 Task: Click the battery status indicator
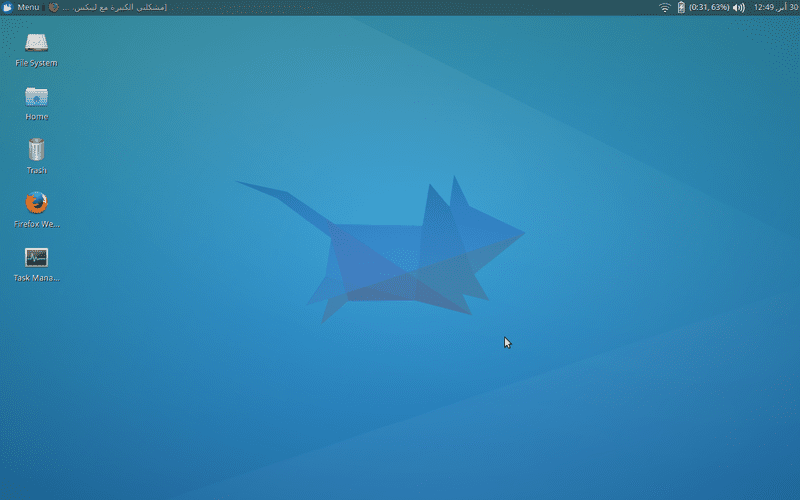(681, 7)
